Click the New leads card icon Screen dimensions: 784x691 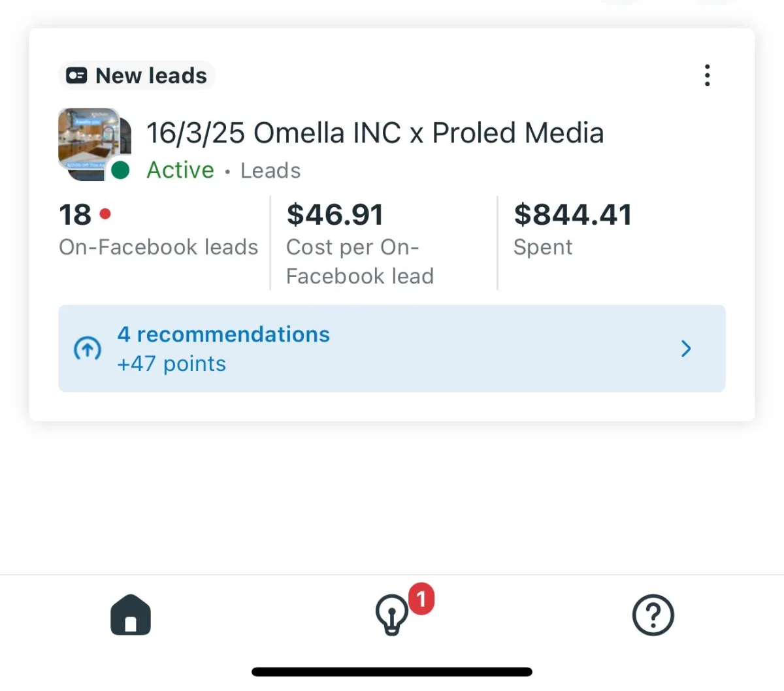77,76
